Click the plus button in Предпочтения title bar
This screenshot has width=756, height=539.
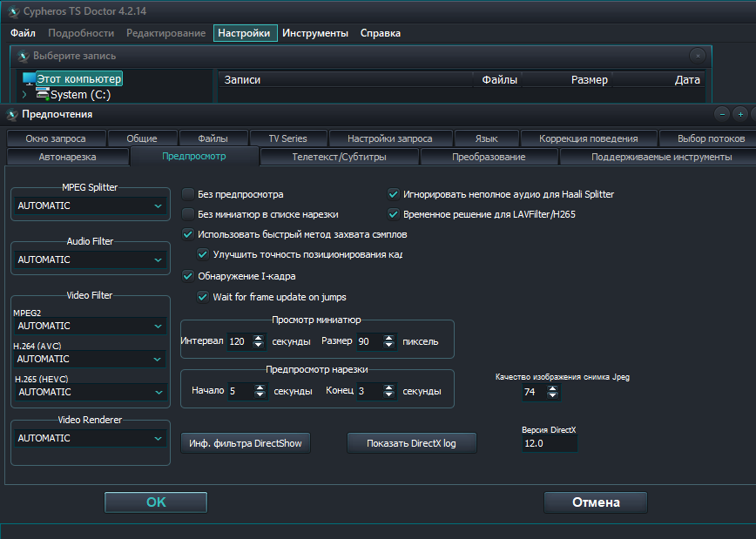click(x=739, y=114)
